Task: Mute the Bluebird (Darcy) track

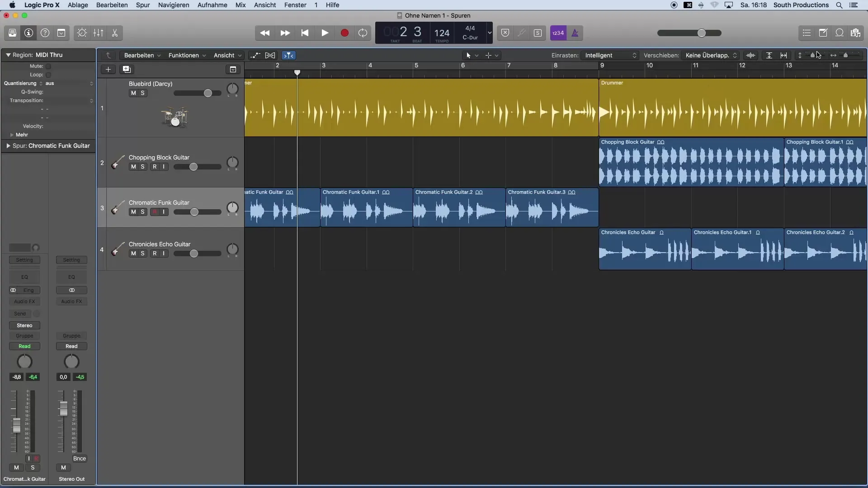Action: [133, 93]
